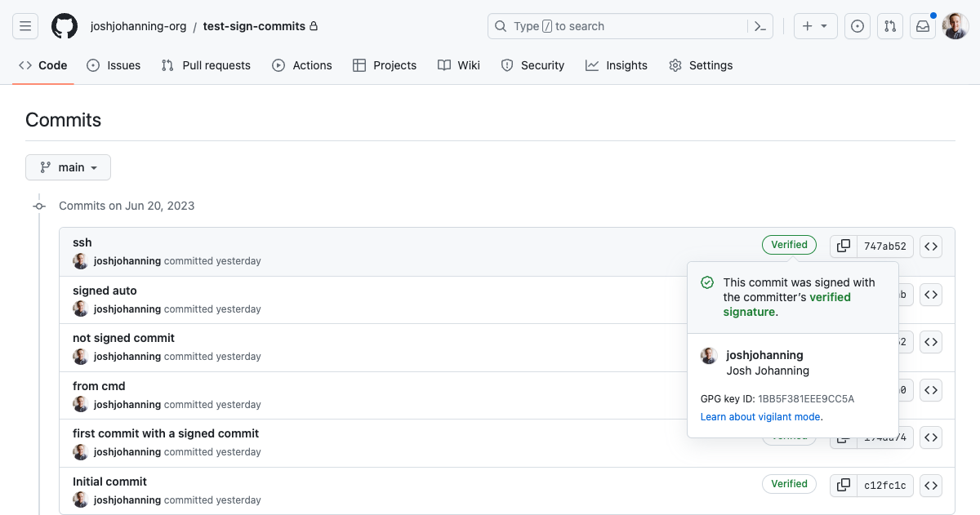Screen dimensions: 980x515
Task: Click the pull requests icon in the header
Action: pos(889,25)
